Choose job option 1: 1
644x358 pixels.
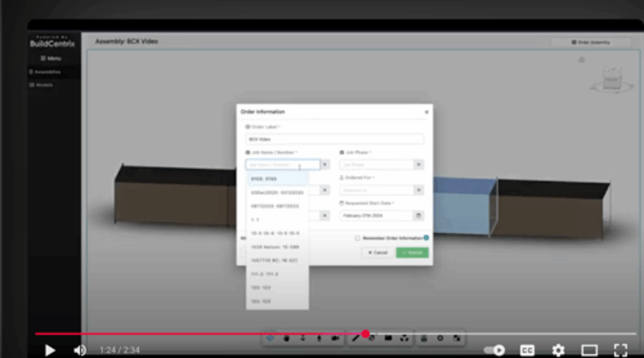(277, 220)
